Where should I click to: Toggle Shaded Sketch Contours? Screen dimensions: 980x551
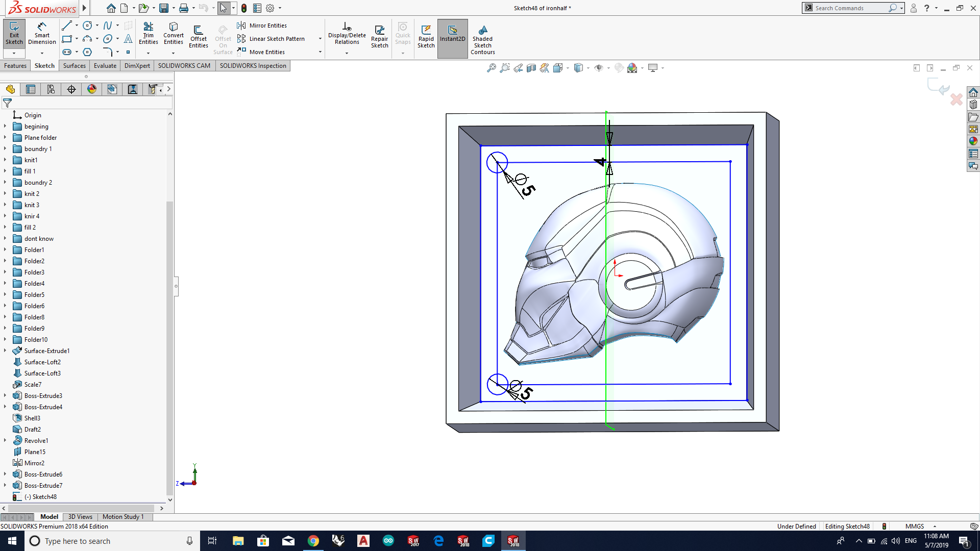[x=482, y=39]
